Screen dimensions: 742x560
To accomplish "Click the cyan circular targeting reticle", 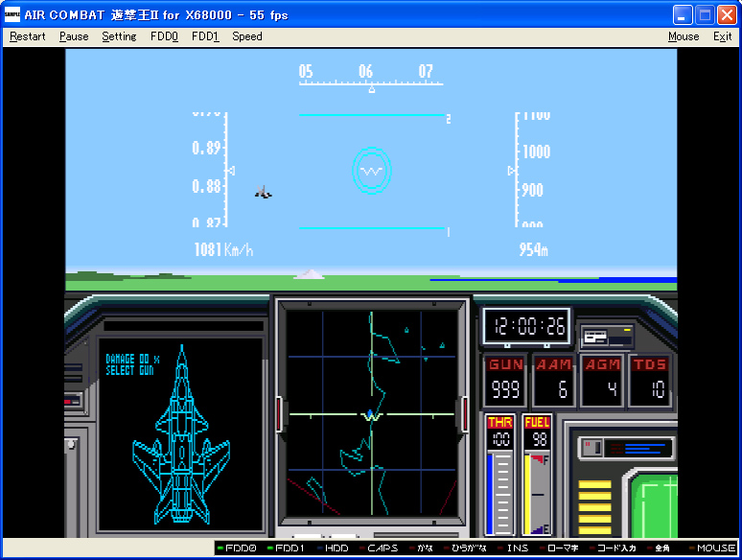I will (371, 171).
